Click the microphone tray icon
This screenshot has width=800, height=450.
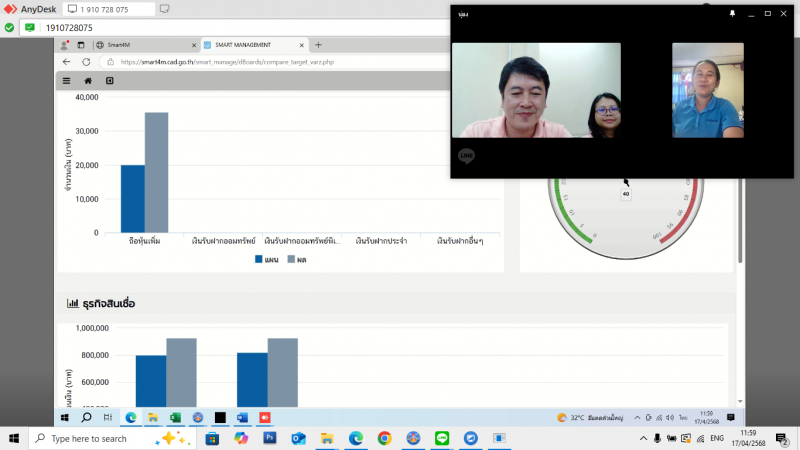click(x=657, y=438)
